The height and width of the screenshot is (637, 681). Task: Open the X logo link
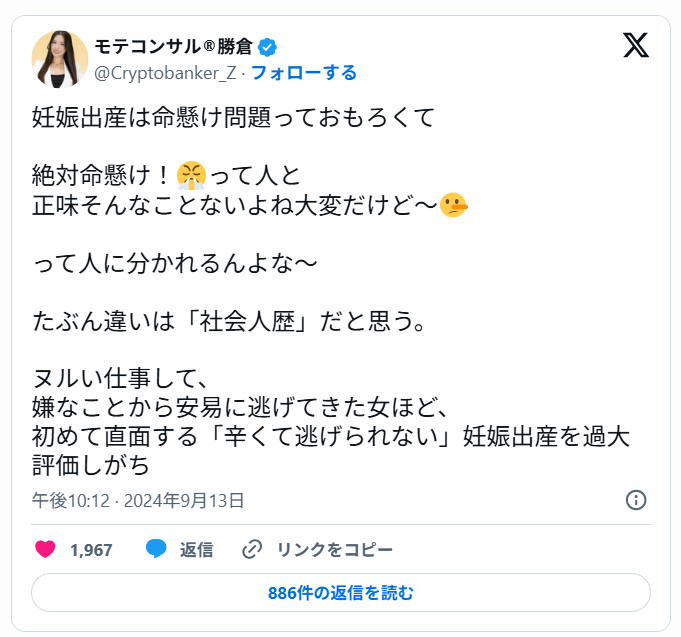point(636,45)
